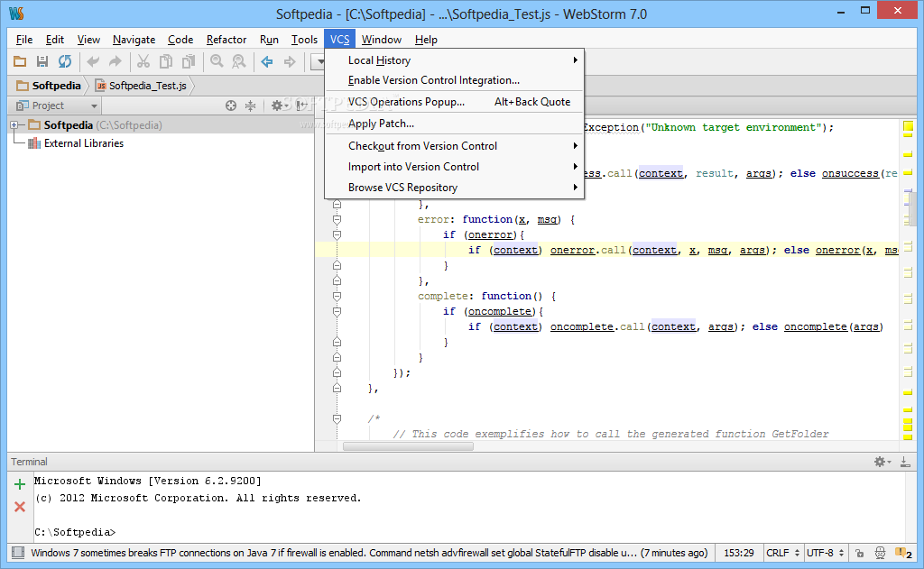
Task: Click the highlighted onerror.call code line
Action: pos(607,250)
